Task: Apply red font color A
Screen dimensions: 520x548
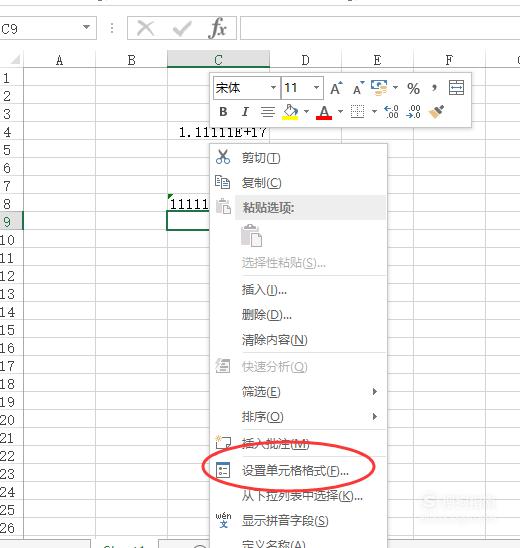Action: coord(324,113)
